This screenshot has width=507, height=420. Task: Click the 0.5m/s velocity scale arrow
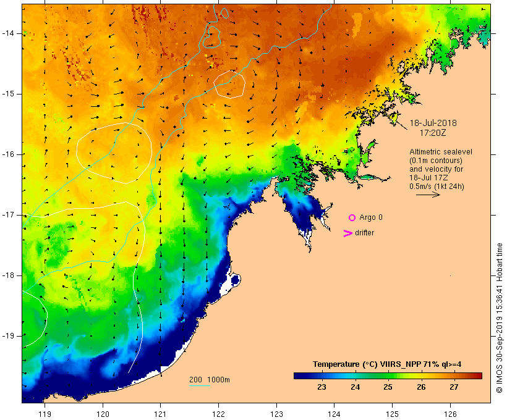(x=428, y=195)
